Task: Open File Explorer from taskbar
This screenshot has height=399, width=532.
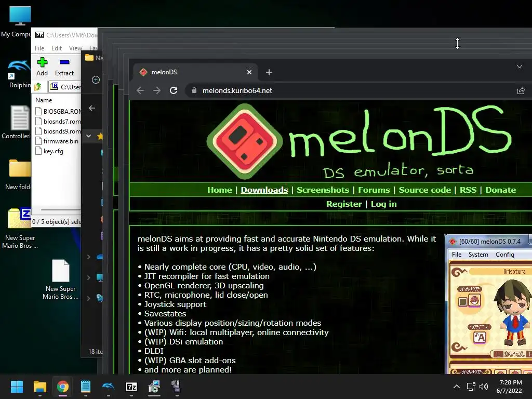Action: coord(39,387)
